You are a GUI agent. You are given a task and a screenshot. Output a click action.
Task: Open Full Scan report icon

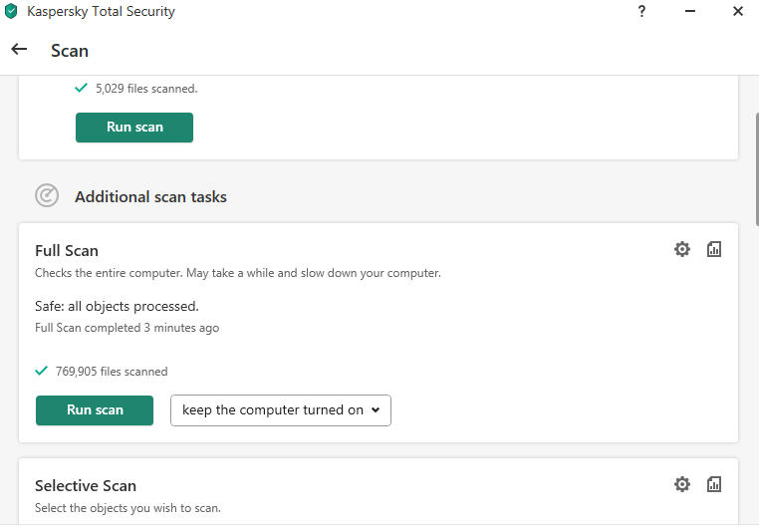point(714,249)
